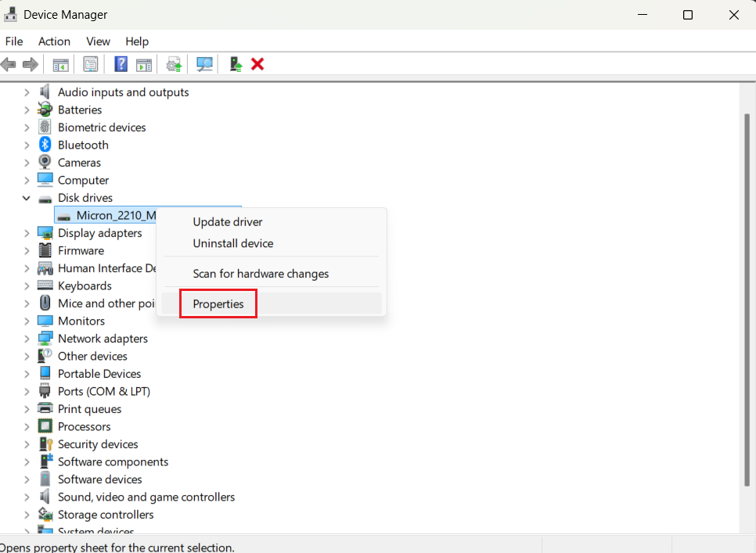Viewport: 756px width, 553px height.
Task: Expand the Display adapters category
Action: [26, 232]
